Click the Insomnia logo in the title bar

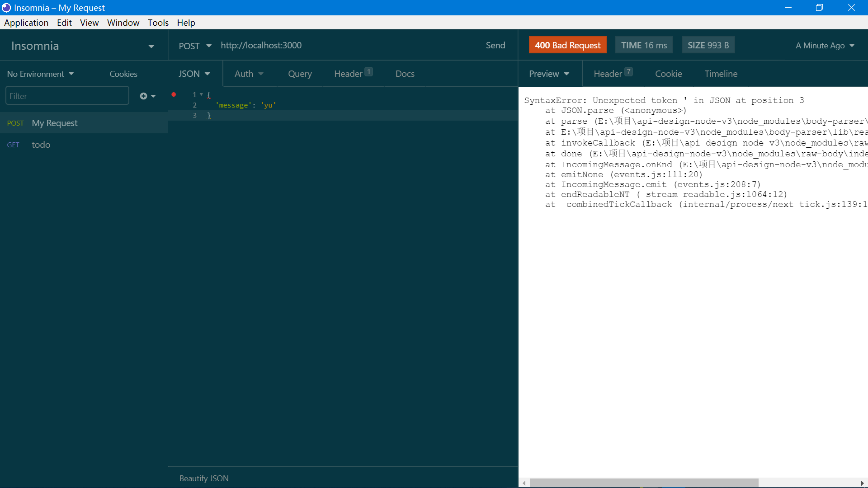[x=6, y=8]
